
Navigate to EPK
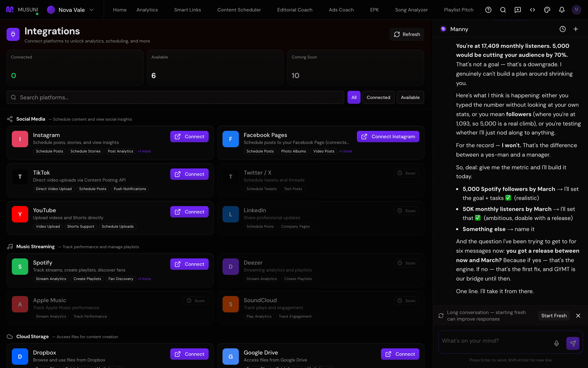(374, 10)
